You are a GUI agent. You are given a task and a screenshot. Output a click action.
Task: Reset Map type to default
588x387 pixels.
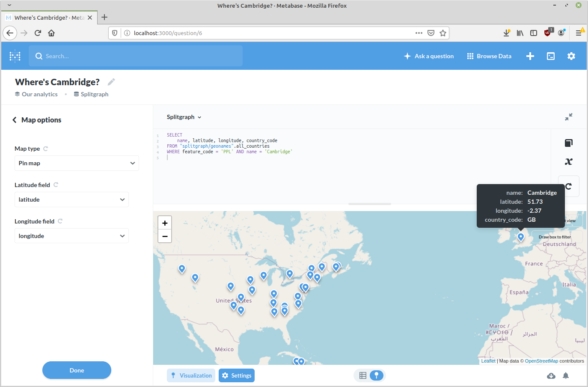pyautogui.click(x=46, y=149)
